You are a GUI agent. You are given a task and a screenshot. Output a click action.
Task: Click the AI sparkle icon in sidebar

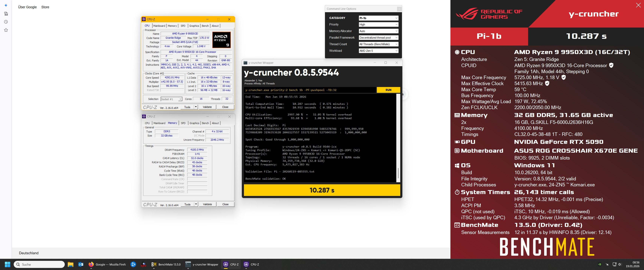(x=6, y=5)
